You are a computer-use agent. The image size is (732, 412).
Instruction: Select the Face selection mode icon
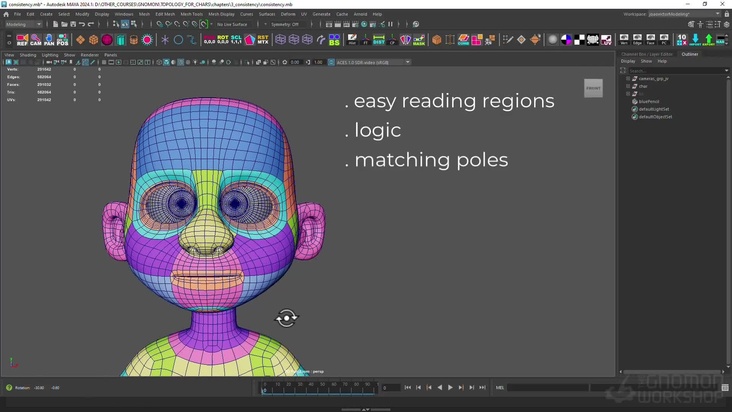[650, 40]
